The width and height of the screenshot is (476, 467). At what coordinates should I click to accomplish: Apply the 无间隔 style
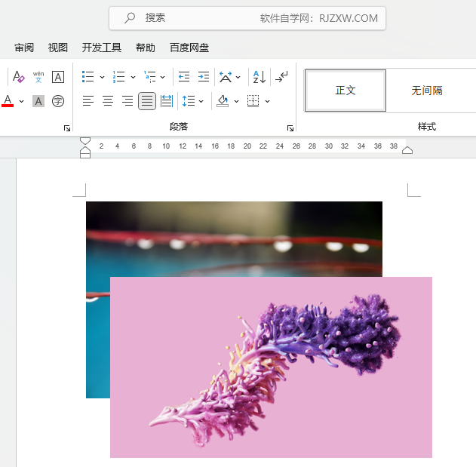coord(427,91)
